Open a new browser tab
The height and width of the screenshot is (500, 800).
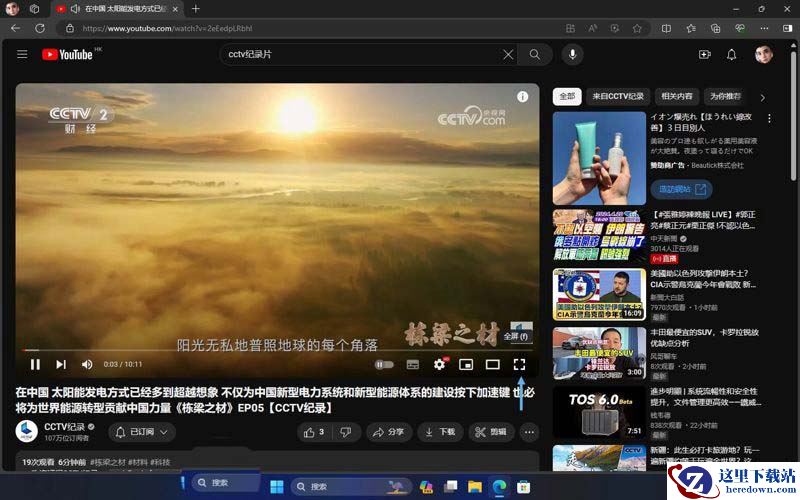(x=195, y=9)
